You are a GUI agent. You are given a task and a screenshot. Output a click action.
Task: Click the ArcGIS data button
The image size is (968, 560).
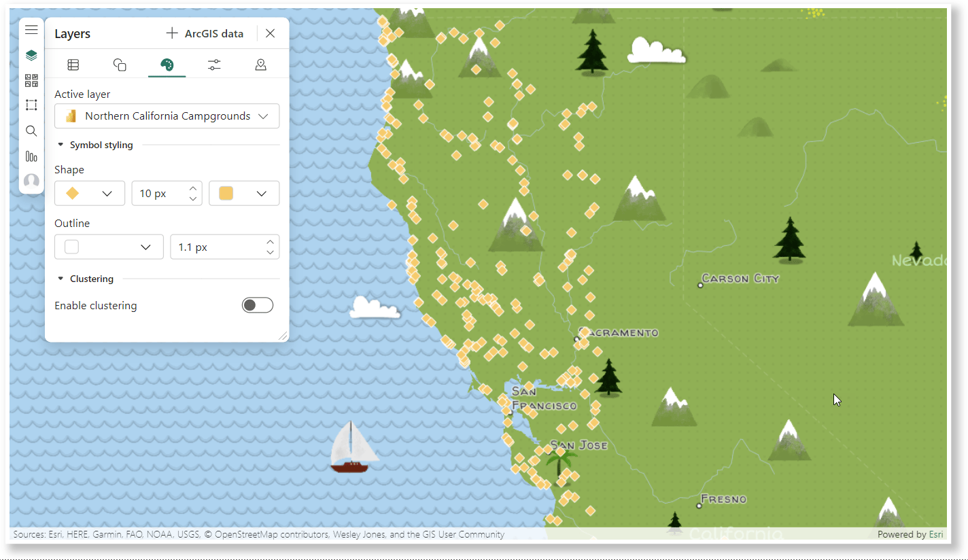click(x=205, y=33)
